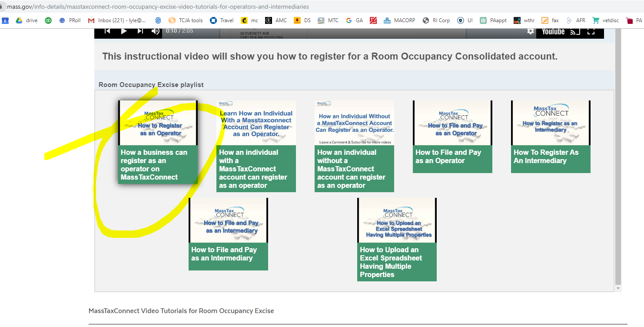Click the video time display 0:10 / 2:05

tap(179, 31)
